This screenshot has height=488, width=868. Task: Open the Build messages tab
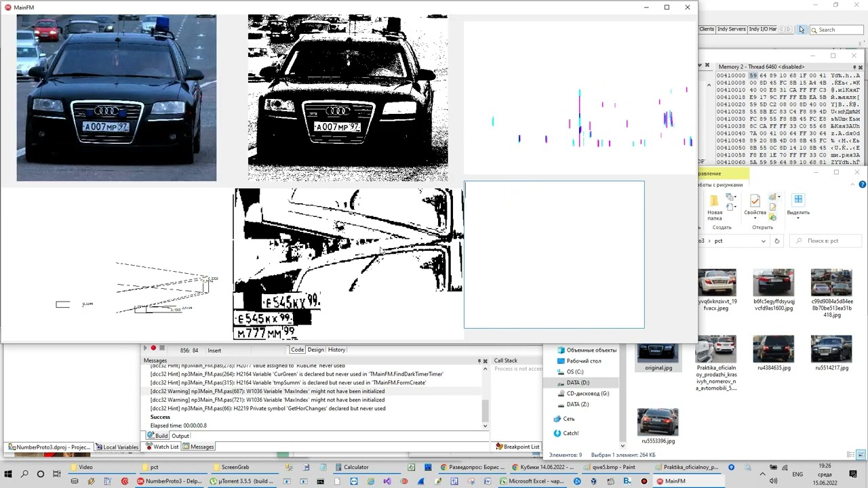coord(158,436)
